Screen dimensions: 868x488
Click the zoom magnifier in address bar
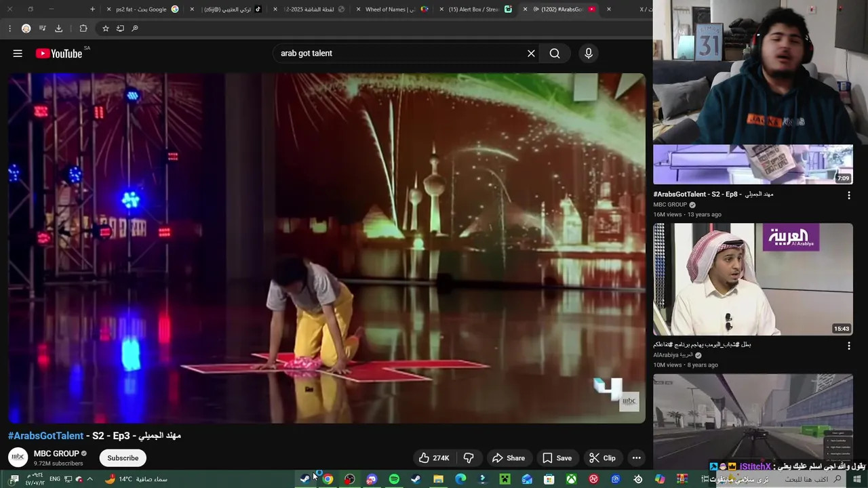coord(135,28)
